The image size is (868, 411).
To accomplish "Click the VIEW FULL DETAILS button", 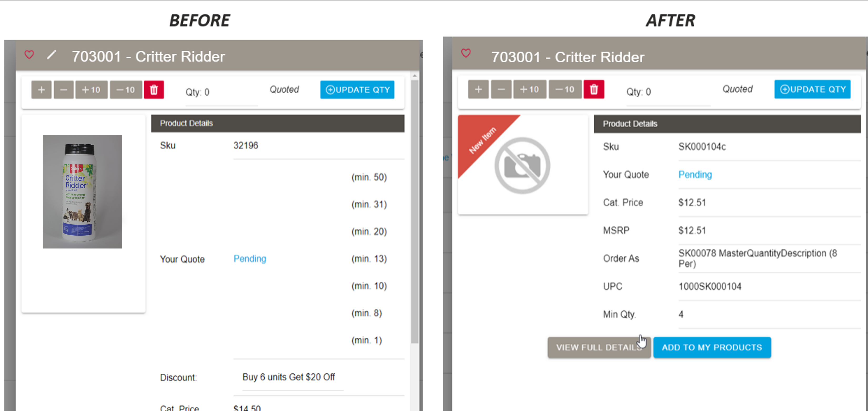I will click(599, 347).
